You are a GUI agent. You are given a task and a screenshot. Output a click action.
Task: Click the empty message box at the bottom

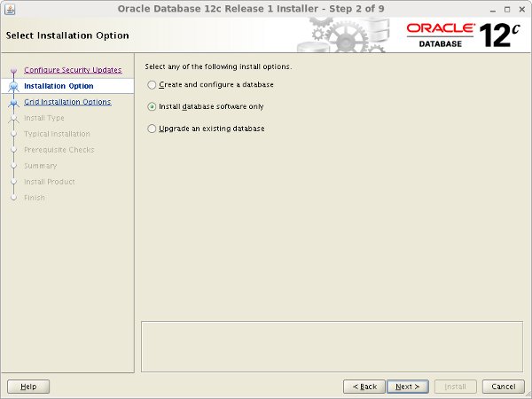[x=332, y=347]
